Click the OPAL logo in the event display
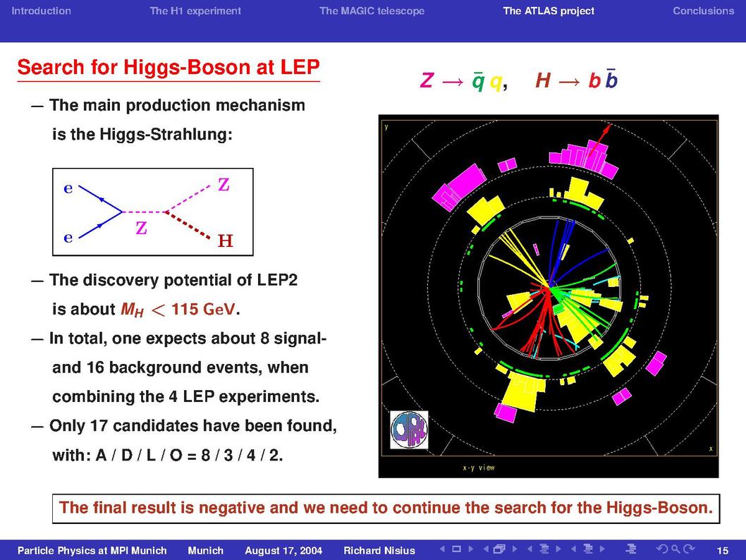This screenshot has height=560, width=746. 409,430
